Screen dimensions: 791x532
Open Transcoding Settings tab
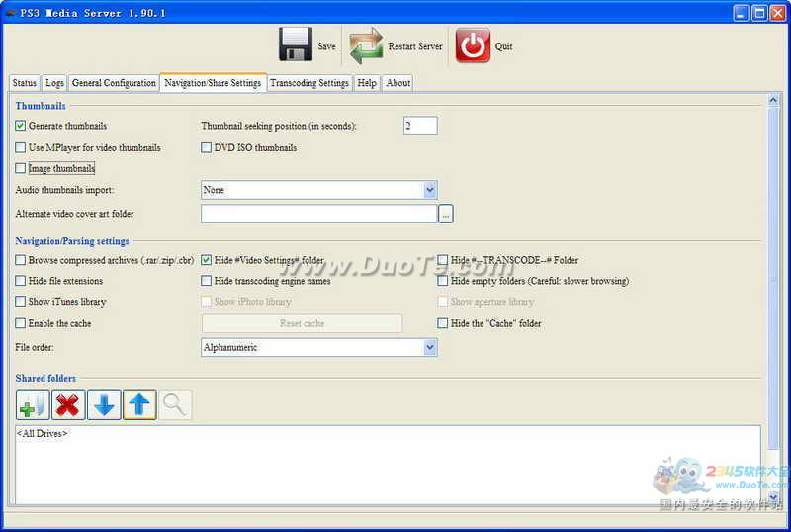click(309, 83)
